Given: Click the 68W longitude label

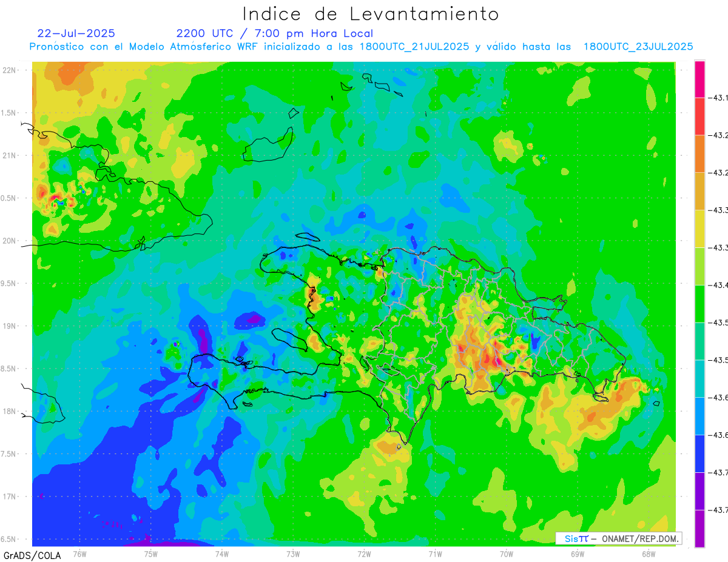Looking at the screenshot, I should click(649, 554).
